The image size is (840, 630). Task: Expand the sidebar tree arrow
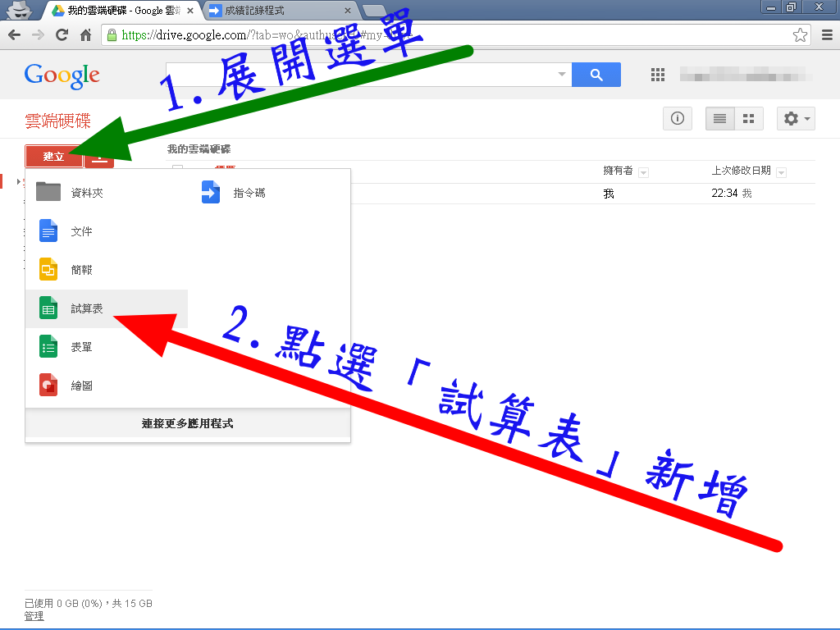[19, 181]
